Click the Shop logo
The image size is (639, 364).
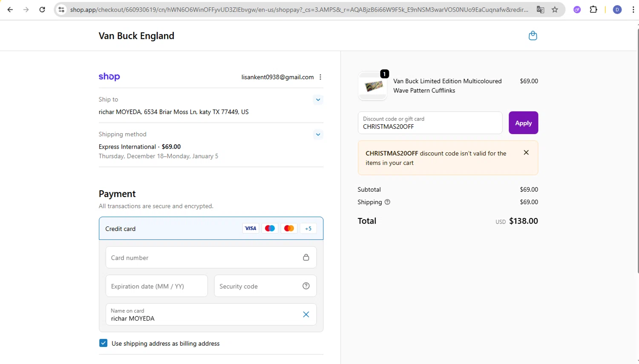tap(109, 77)
